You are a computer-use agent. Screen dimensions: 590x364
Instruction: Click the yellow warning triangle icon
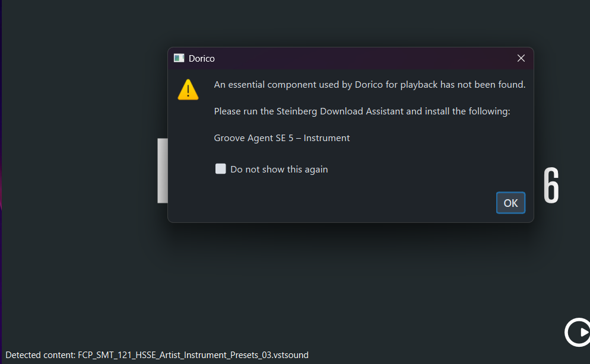click(188, 90)
